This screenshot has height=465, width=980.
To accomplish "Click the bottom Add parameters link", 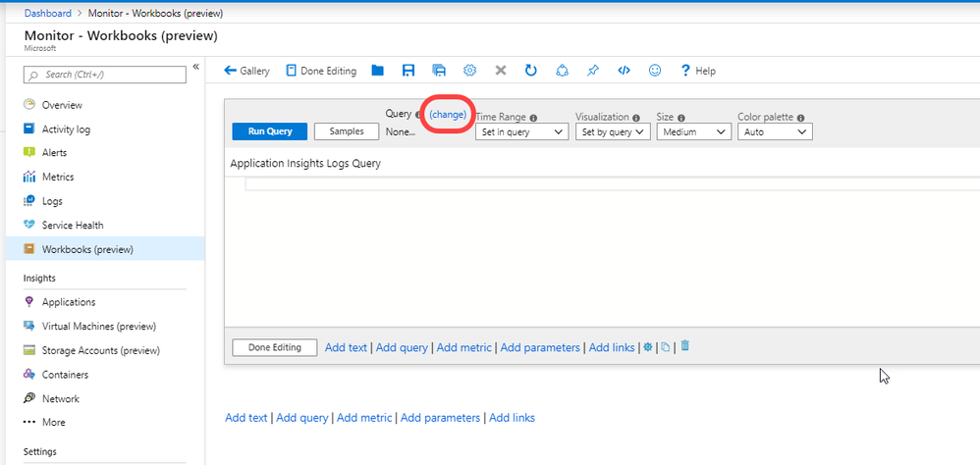I will click(441, 418).
